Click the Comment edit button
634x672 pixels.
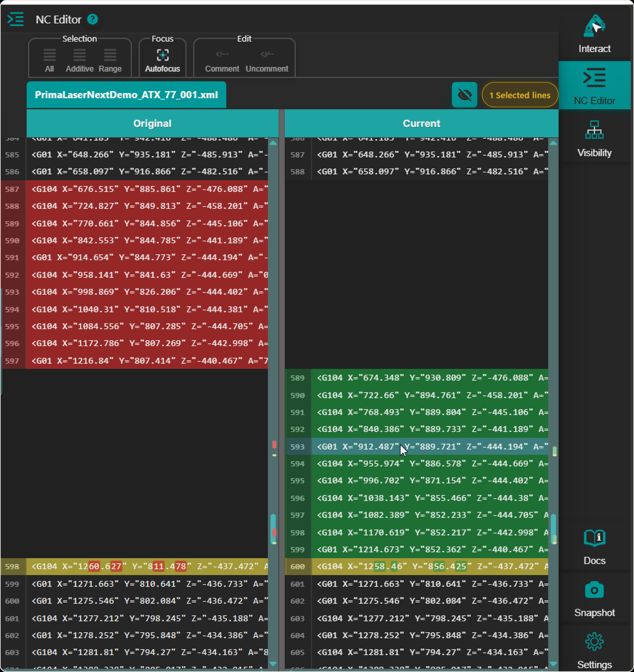[x=222, y=60]
